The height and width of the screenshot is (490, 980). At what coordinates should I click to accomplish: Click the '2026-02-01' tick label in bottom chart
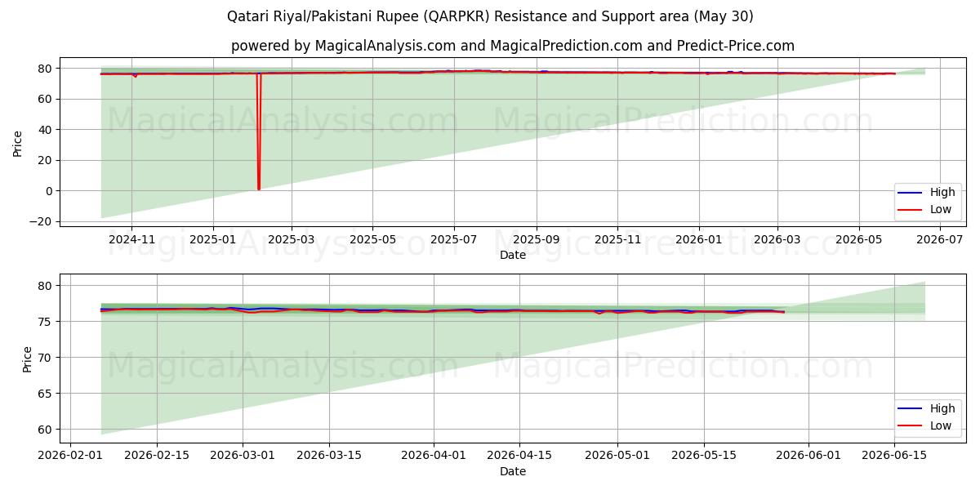70,456
